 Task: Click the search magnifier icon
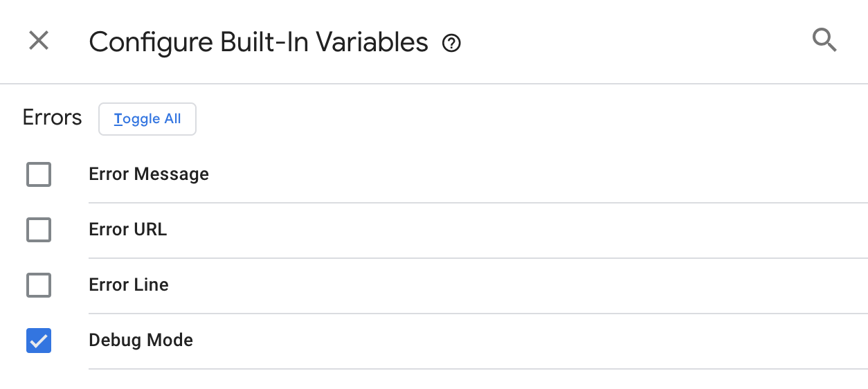[824, 41]
